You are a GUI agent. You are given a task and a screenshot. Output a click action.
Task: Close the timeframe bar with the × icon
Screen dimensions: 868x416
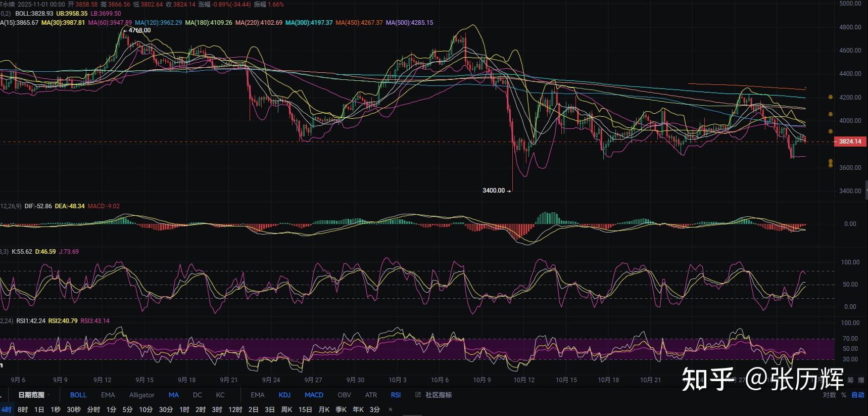pyautogui.click(x=390, y=409)
